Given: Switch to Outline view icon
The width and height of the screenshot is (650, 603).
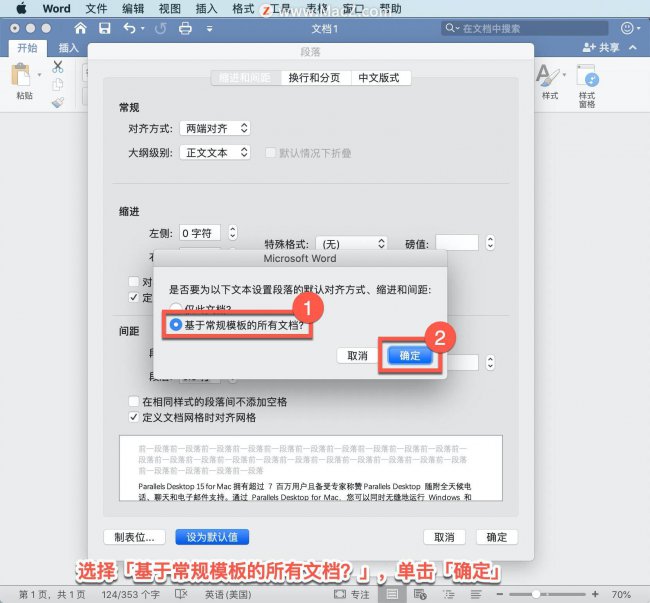Looking at the screenshot, I should 449,594.
